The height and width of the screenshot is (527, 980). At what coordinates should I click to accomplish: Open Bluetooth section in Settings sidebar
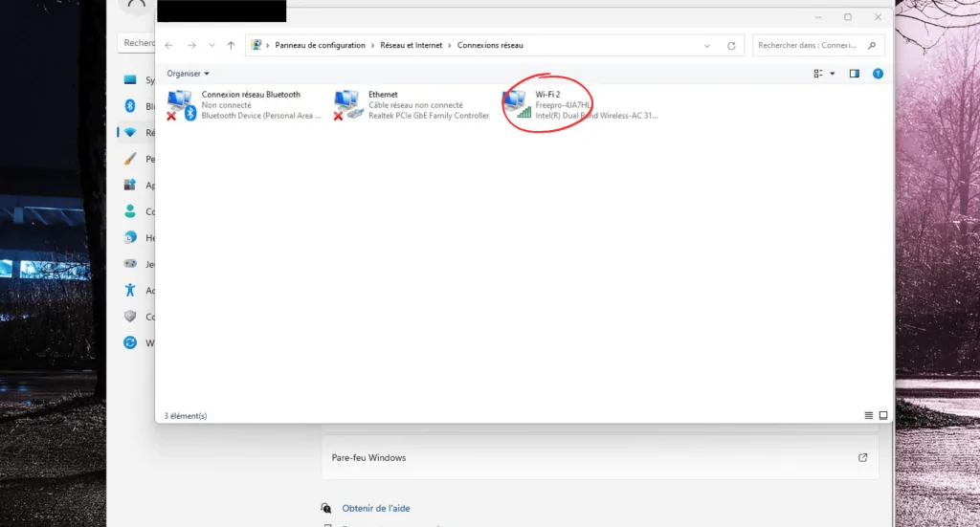click(130, 106)
